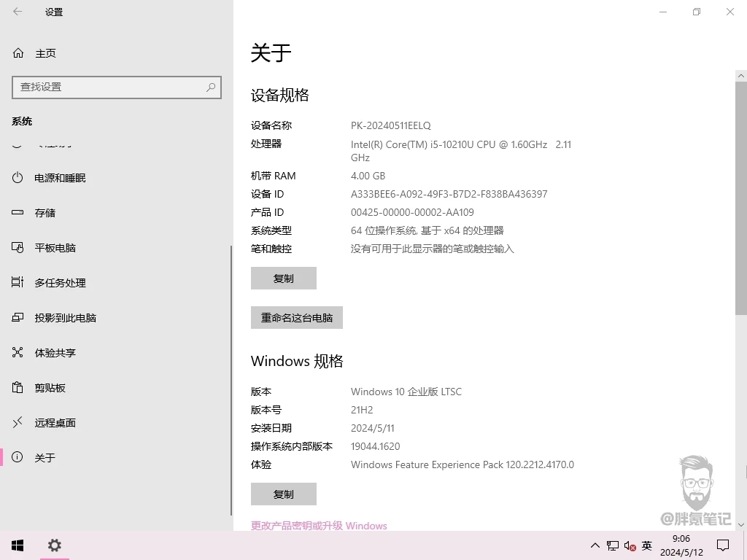
Task: Restore down the Settings window
Action: 697,12
